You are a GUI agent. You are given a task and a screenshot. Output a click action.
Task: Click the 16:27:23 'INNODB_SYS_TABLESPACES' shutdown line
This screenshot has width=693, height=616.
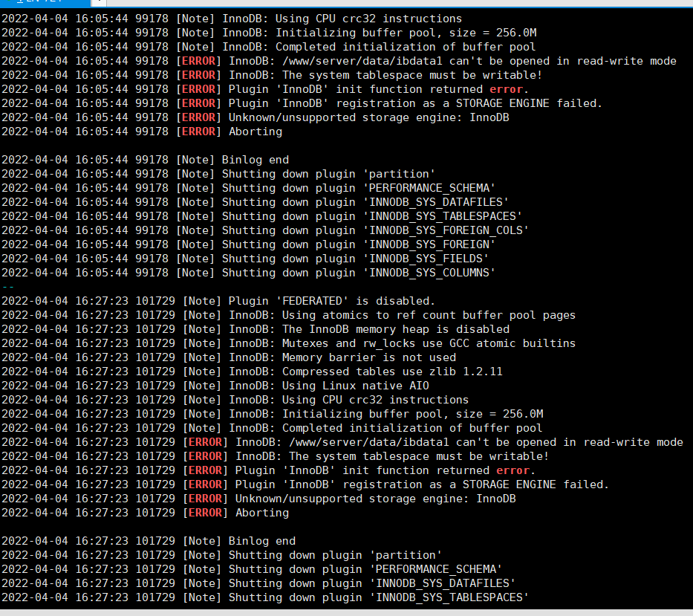(x=265, y=599)
